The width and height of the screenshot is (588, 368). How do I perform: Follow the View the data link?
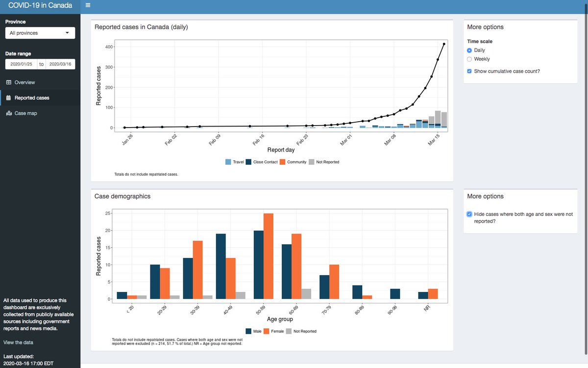pyautogui.click(x=18, y=342)
